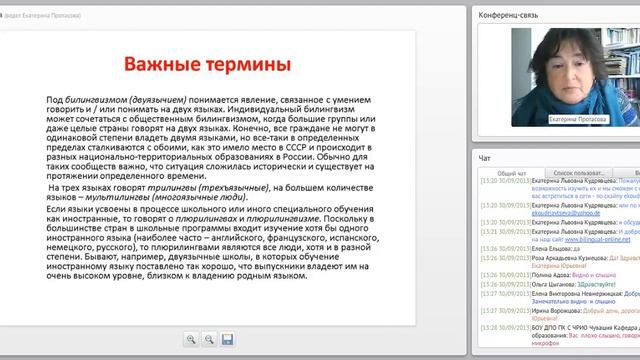Select the presenter's webcam video
Image resolution: width=640 pixels, height=360 pixels.
click(576, 77)
